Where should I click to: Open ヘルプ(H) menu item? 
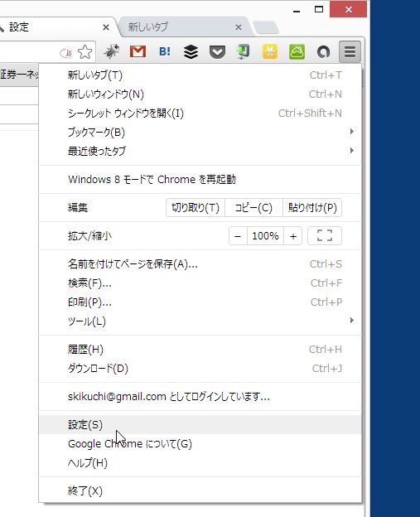pos(200,463)
